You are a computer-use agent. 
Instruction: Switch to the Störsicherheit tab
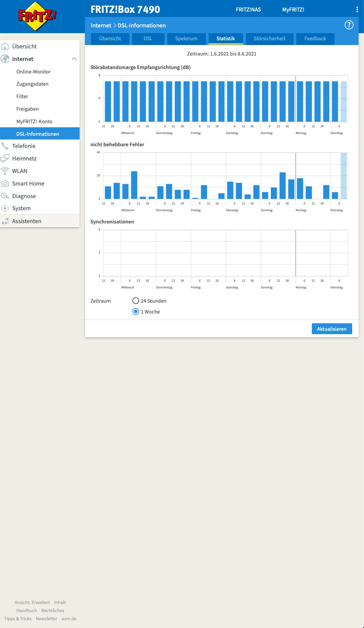(x=270, y=39)
